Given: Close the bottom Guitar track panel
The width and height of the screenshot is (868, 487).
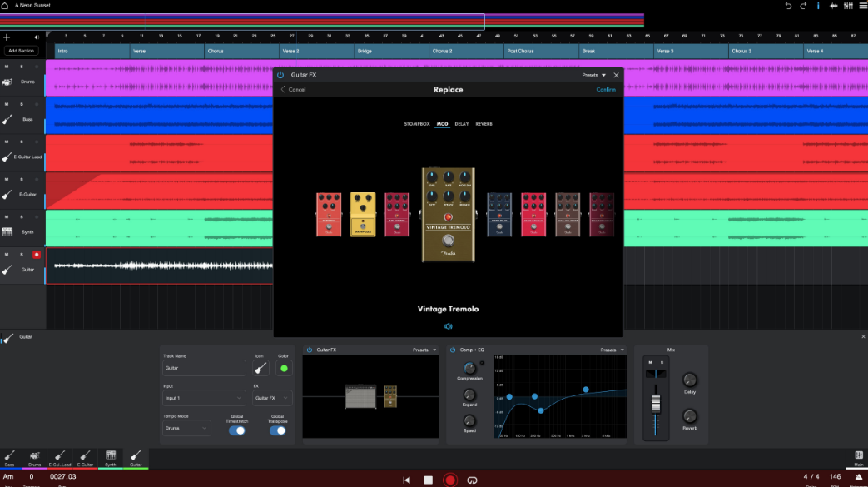Looking at the screenshot, I should [x=863, y=337].
